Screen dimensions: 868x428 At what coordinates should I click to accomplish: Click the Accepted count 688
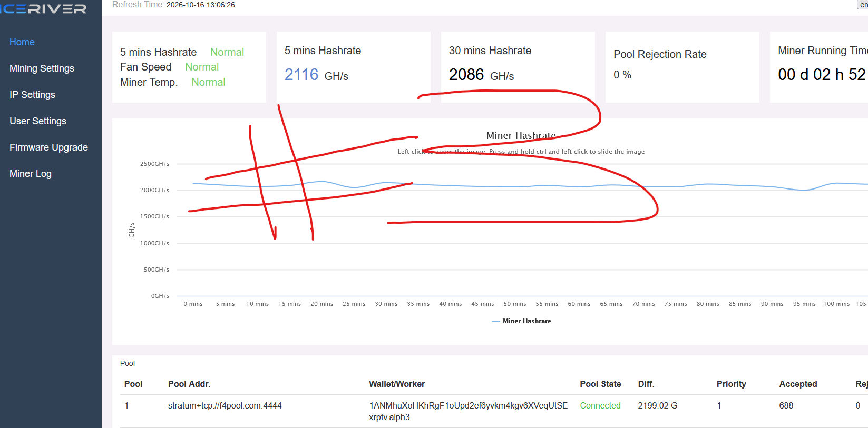pos(786,406)
